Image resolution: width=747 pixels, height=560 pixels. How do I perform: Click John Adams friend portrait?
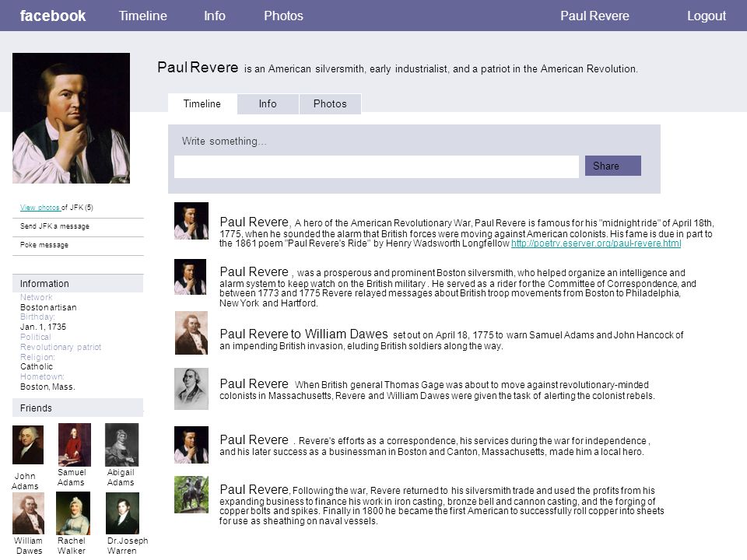coord(28,445)
